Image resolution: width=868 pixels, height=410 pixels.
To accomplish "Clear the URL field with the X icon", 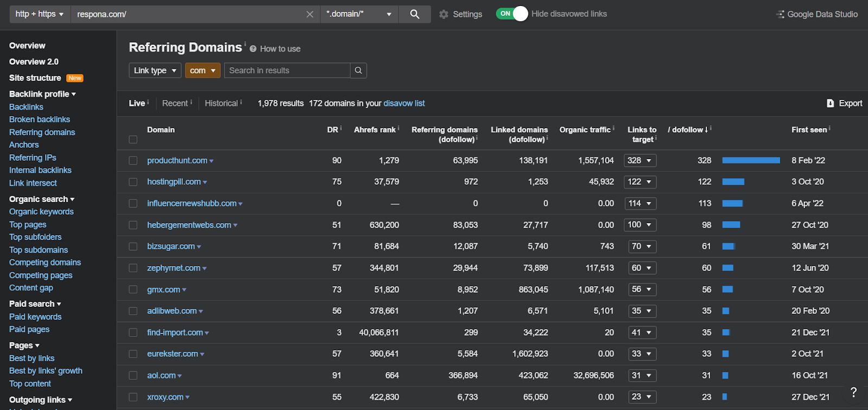I will [x=310, y=14].
